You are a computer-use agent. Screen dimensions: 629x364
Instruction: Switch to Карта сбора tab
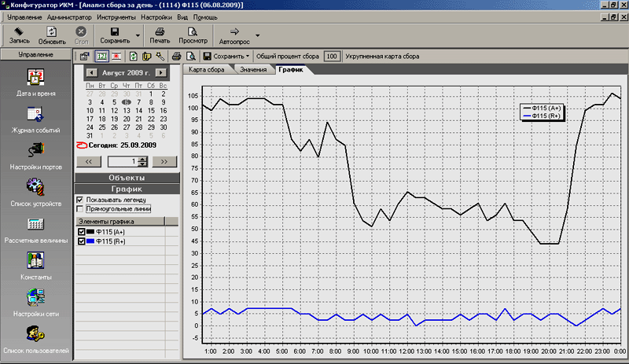pos(206,70)
